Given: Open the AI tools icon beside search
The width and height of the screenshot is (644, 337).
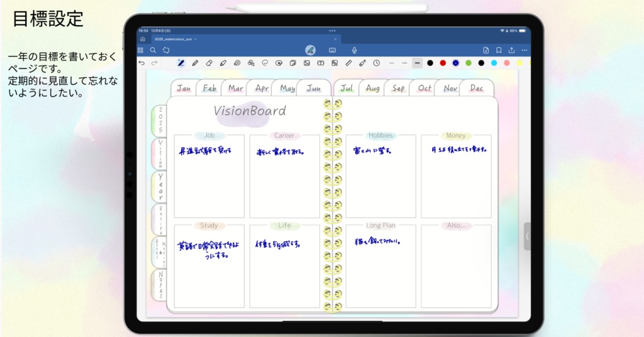Looking at the screenshot, I should point(166,50).
